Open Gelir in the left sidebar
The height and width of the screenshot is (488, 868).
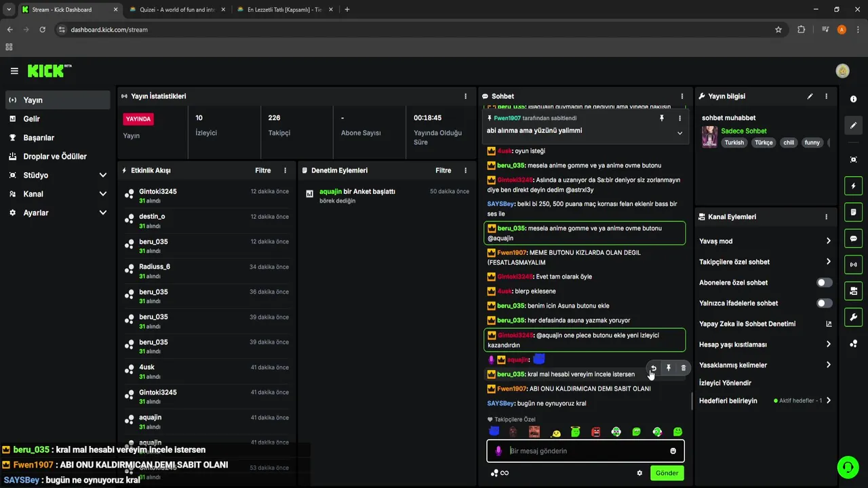[x=58, y=119]
